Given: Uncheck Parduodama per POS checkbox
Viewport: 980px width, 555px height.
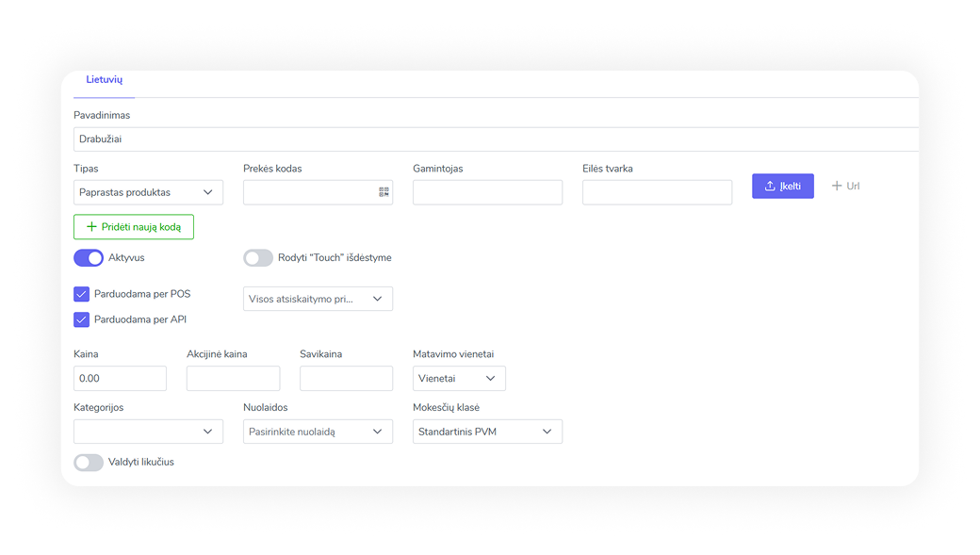Looking at the screenshot, I should coord(82,294).
